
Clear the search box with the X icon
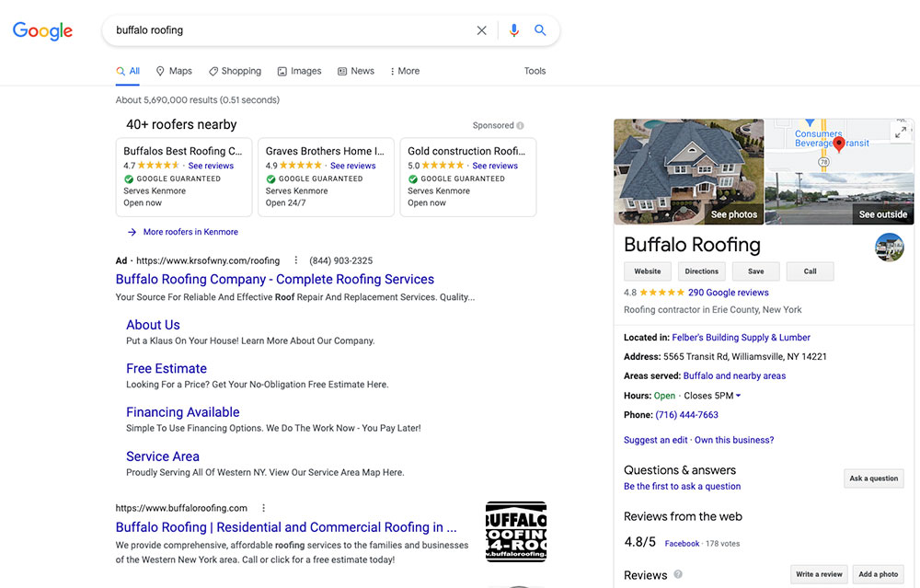(x=481, y=30)
